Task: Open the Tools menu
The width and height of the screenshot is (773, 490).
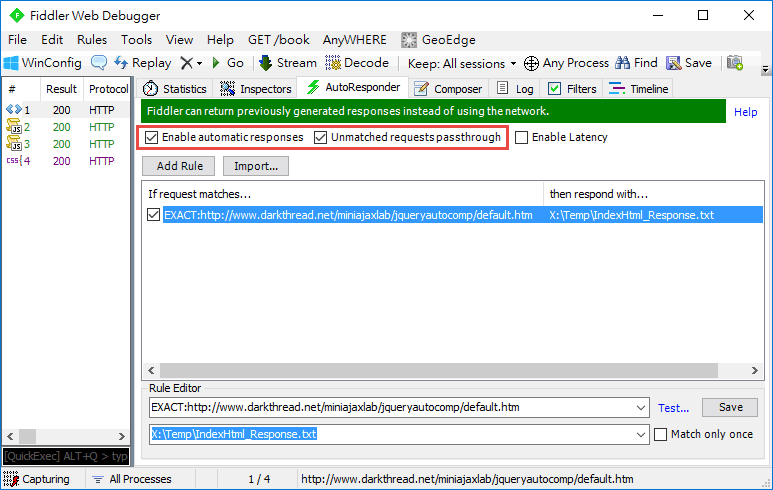Action: 137,40
